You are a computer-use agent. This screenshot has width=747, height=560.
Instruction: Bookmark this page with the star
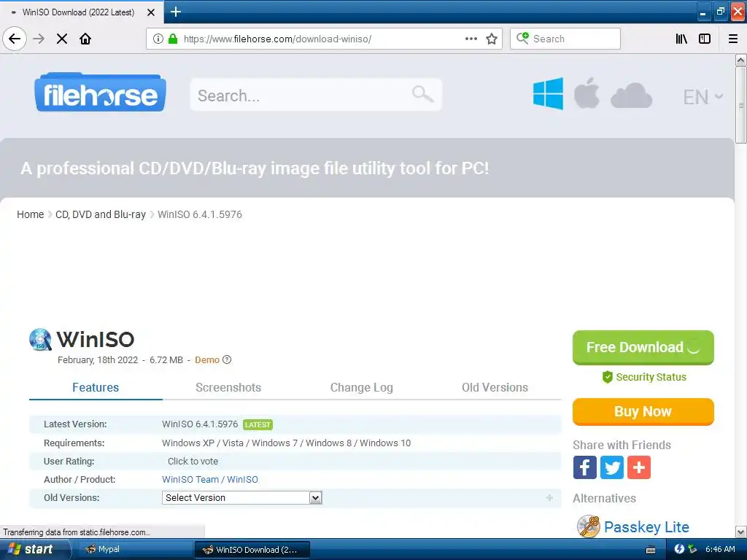tap(492, 39)
